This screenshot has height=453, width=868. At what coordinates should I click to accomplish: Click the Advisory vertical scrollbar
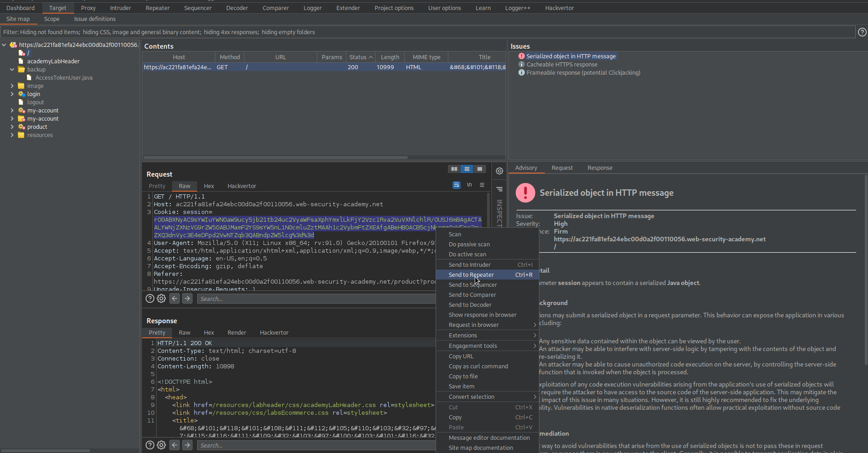click(866, 269)
